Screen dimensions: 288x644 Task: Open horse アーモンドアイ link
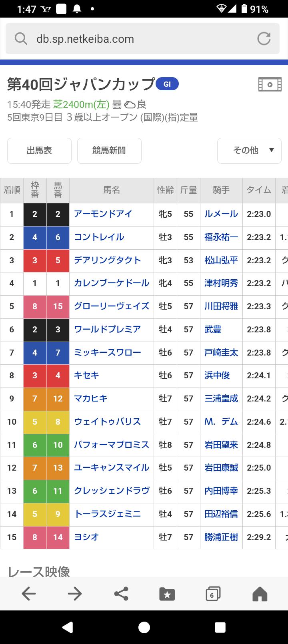(x=103, y=214)
